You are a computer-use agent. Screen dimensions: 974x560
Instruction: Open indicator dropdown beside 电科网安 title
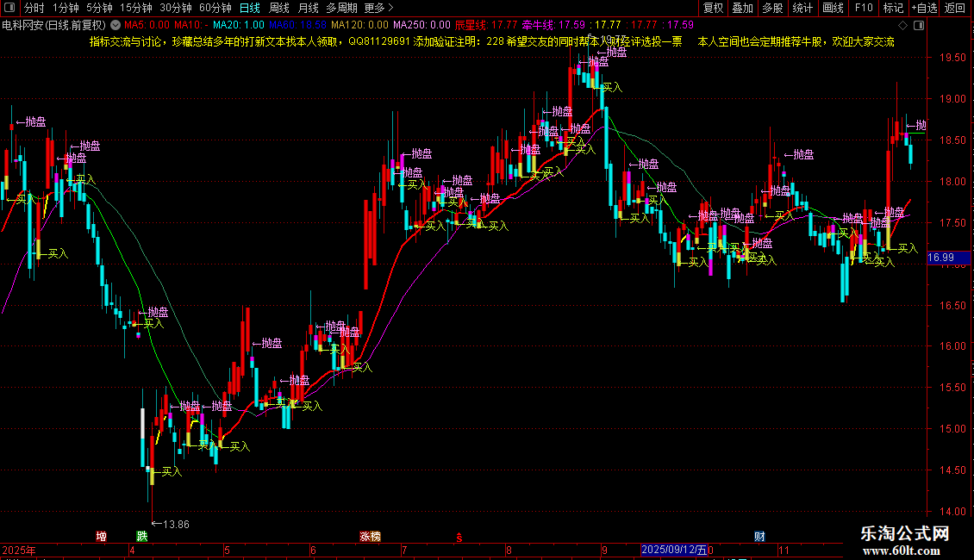click(116, 25)
